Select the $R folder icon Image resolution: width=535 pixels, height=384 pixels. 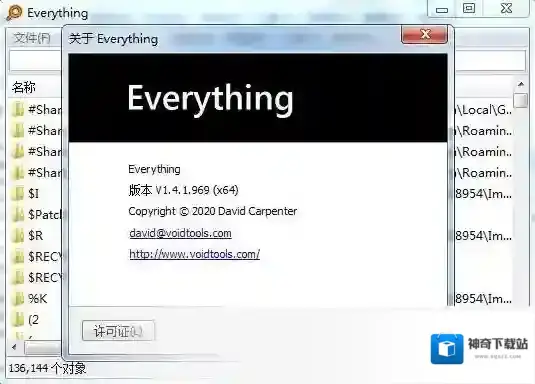pos(17,236)
